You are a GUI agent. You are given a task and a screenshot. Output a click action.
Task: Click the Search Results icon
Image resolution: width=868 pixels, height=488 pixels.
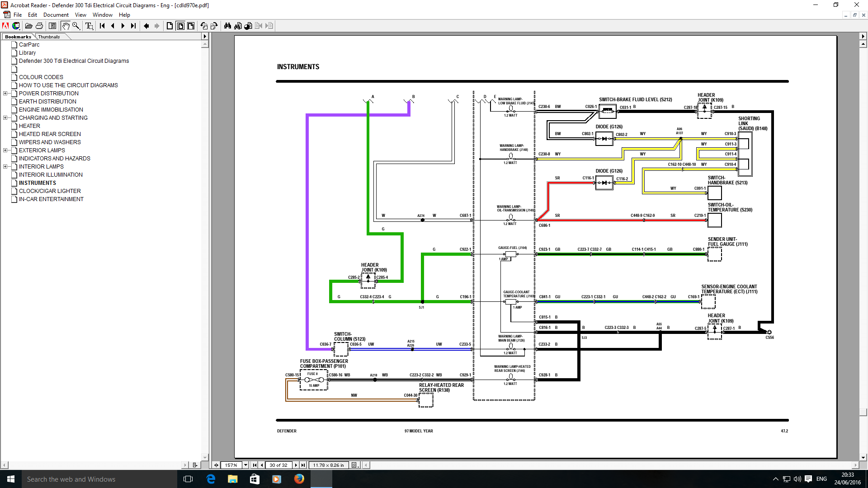click(248, 26)
